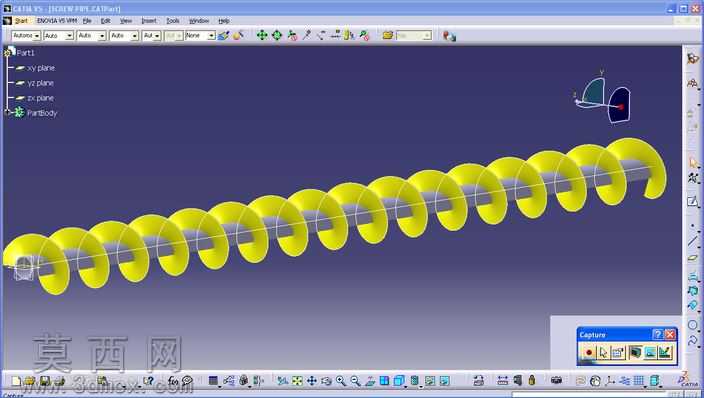
Task: Click the Select mode arrow in Capture toolbar
Action: (603, 353)
